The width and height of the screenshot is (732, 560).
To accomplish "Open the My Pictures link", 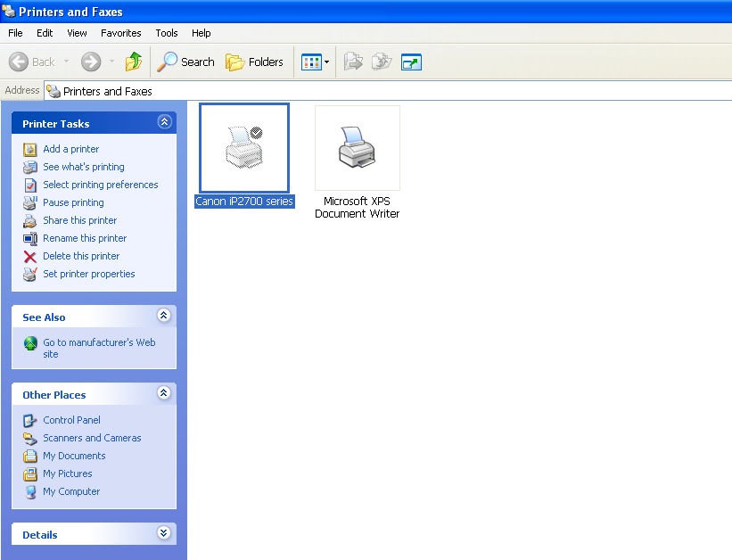I will pyautogui.click(x=68, y=474).
